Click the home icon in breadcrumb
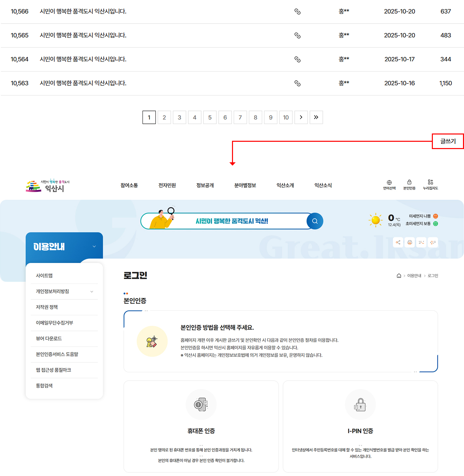Viewport: 464px width, 476px height. pyautogui.click(x=399, y=275)
